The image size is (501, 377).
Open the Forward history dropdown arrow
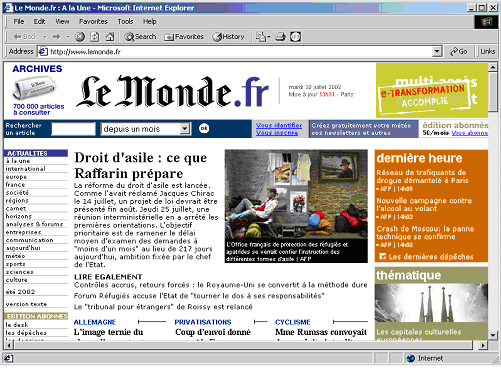coord(68,37)
